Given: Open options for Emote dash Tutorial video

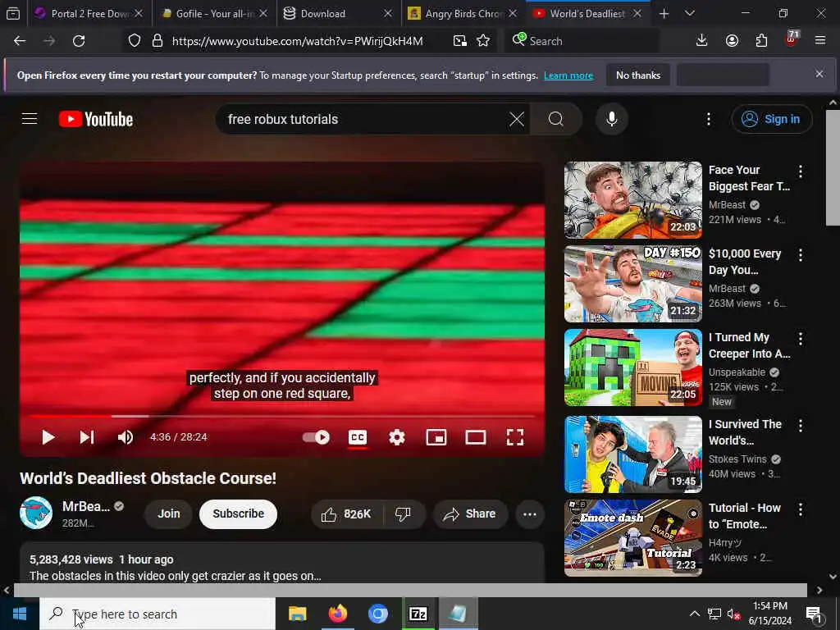Looking at the screenshot, I should point(801,509).
